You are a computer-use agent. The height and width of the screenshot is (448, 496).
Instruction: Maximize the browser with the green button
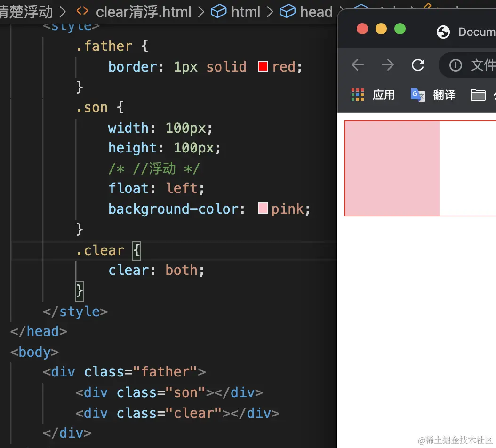pos(400,29)
